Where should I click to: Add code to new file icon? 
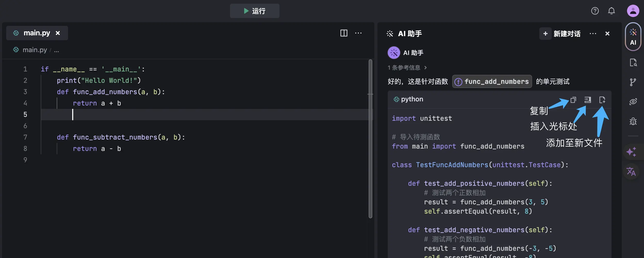tap(602, 100)
